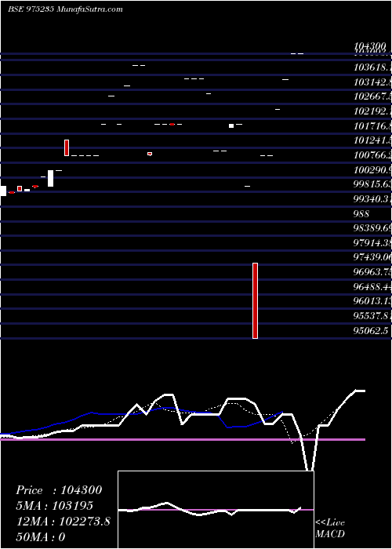The image size is (392, 549).
Task: Click the 5MA : 103195 readout
Action: pyautogui.click(x=55, y=506)
